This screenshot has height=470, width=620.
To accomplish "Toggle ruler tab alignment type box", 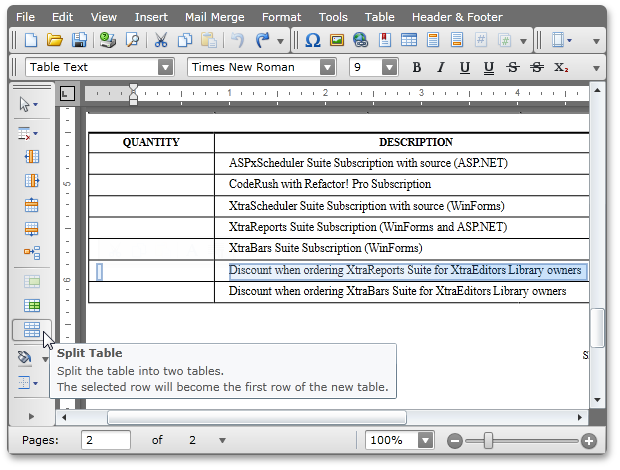I will click(x=67, y=94).
